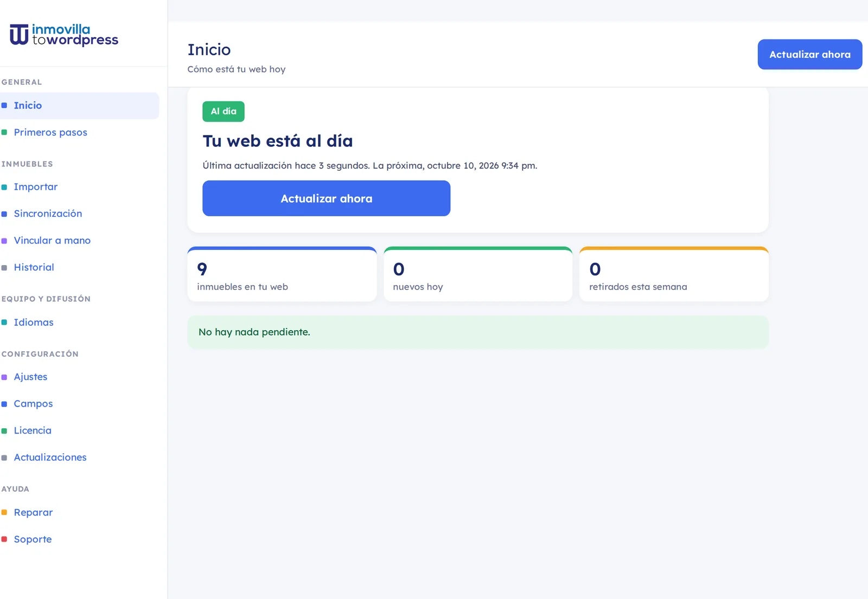Click the green Al día status badge
Screen dimensions: 868x599
(224, 111)
